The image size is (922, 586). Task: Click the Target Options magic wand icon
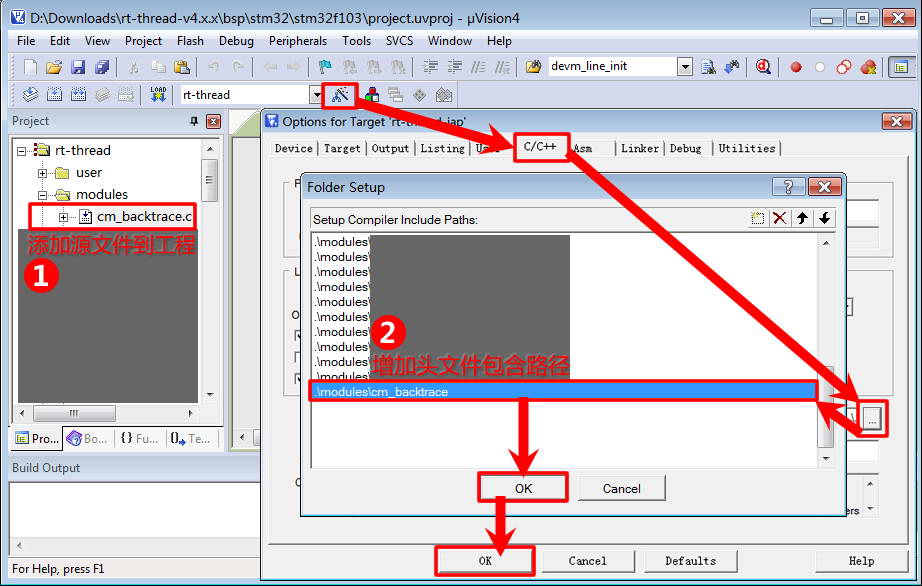pyautogui.click(x=341, y=95)
